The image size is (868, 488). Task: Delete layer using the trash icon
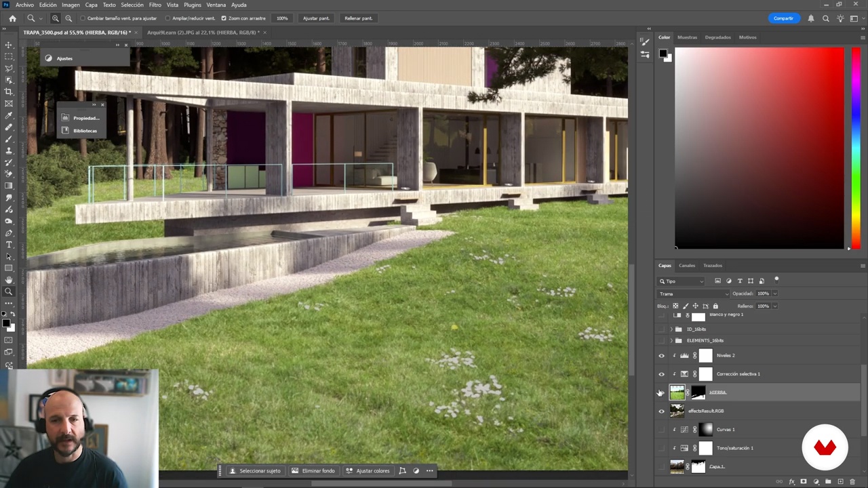(x=852, y=482)
